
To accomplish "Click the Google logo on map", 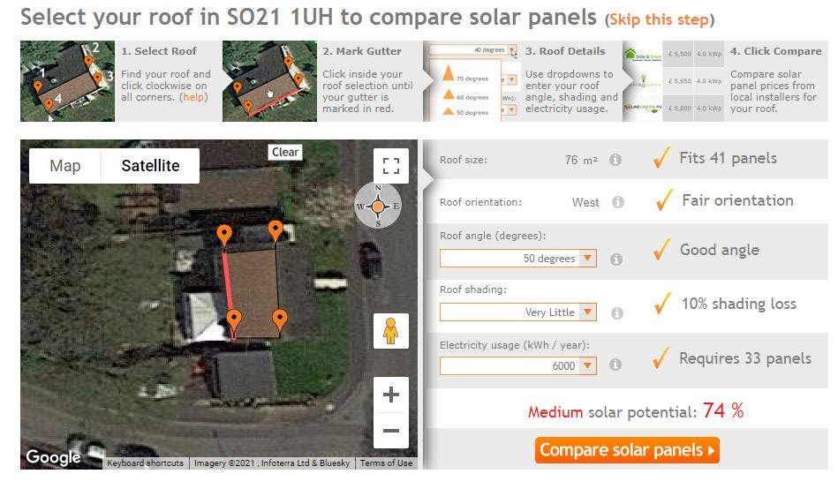I will [x=54, y=457].
